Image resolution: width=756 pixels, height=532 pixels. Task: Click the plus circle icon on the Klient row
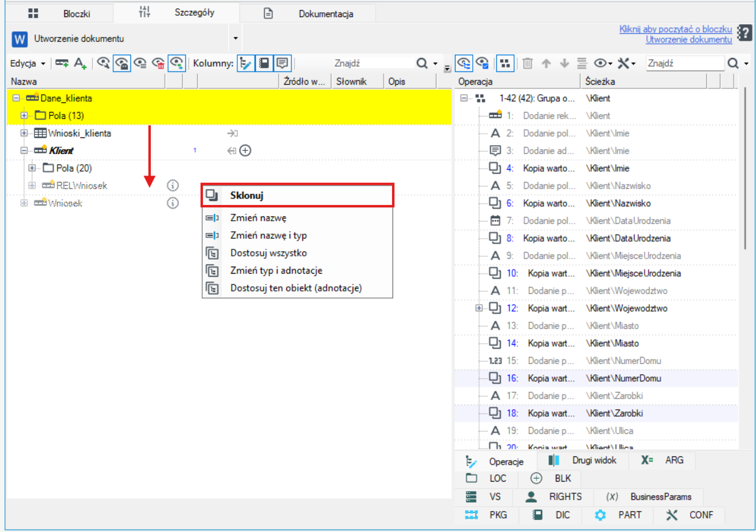coord(246,150)
